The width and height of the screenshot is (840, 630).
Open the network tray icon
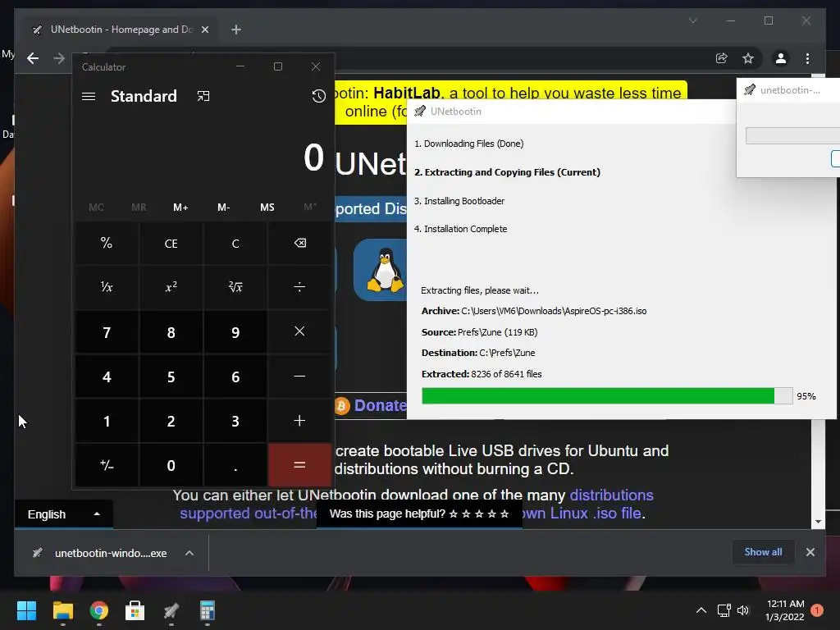pyautogui.click(x=724, y=610)
